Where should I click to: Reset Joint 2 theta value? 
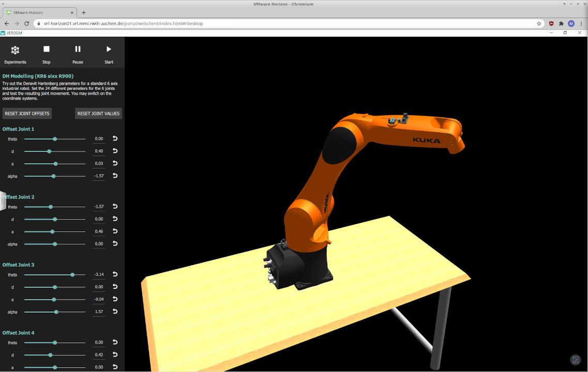[115, 207]
